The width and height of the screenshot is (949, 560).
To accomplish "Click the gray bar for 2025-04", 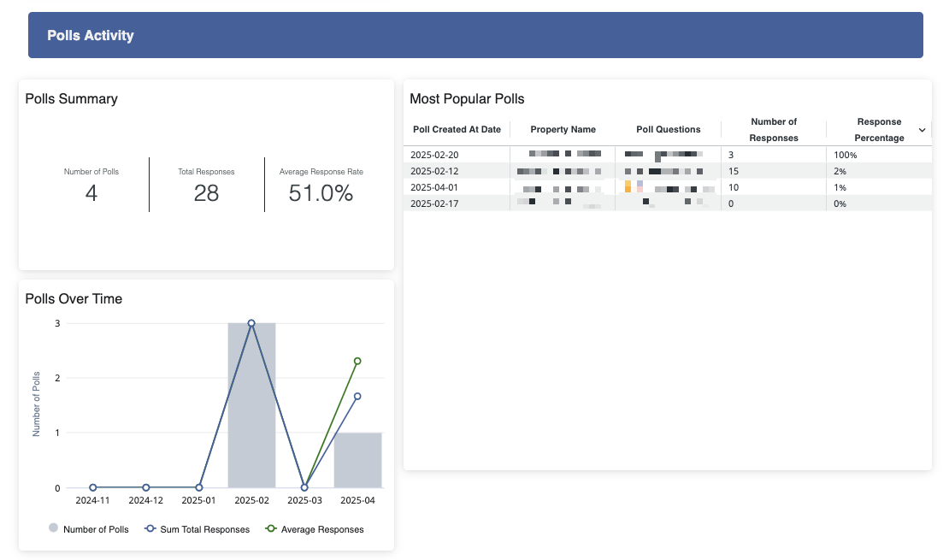I will (x=357, y=460).
